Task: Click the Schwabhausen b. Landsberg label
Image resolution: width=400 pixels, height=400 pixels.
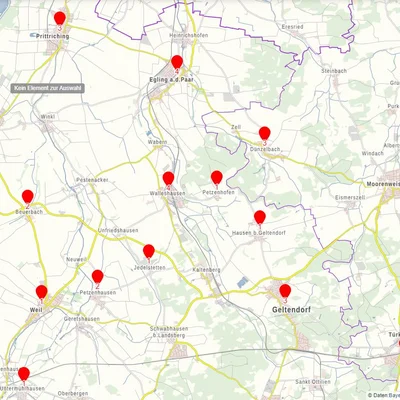Action: 169,332
